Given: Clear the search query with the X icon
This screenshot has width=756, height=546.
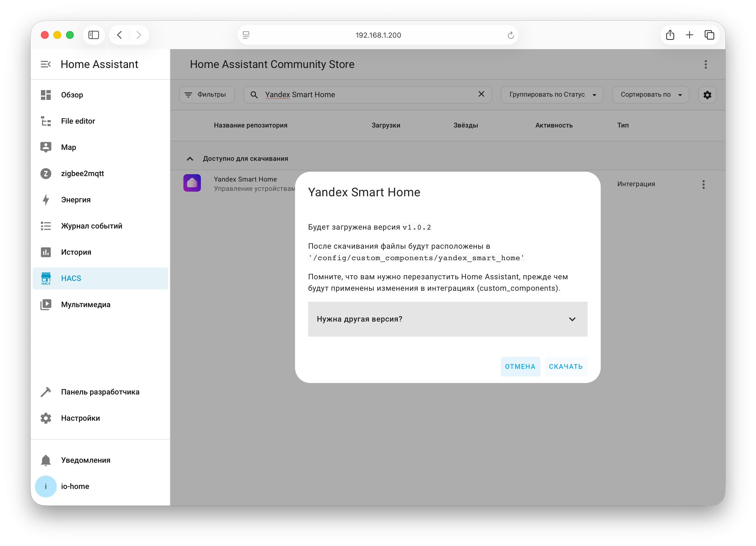Looking at the screenshot, I should [481, 94].
